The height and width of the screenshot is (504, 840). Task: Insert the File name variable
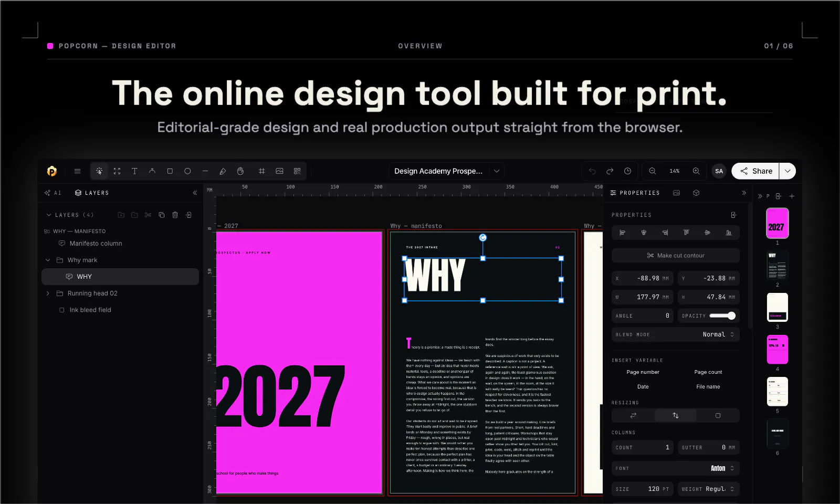point(708,387)
